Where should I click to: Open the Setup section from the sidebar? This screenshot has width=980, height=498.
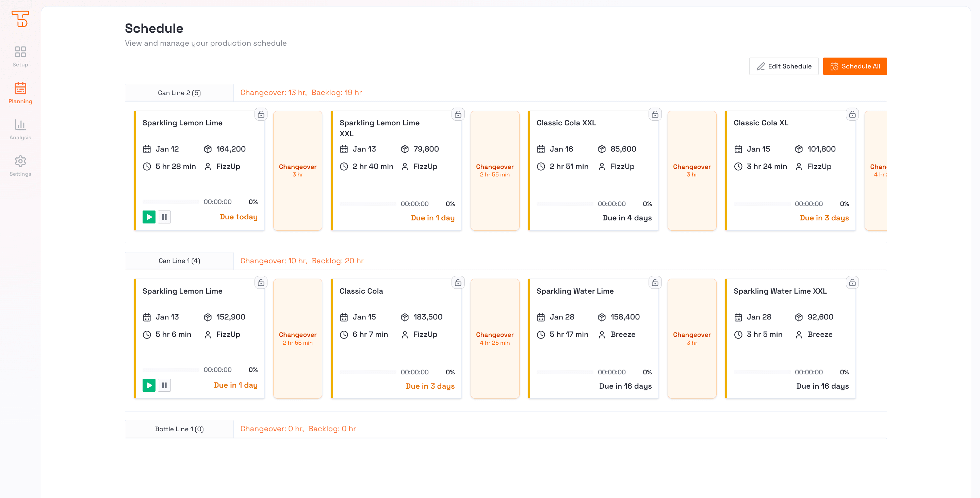(20, 56)
